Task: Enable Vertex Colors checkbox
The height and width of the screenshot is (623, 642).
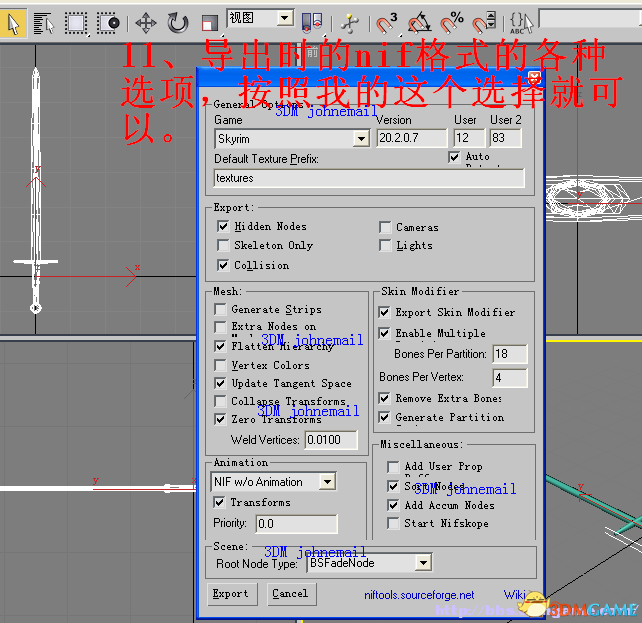Action: (x=220, y=365)
